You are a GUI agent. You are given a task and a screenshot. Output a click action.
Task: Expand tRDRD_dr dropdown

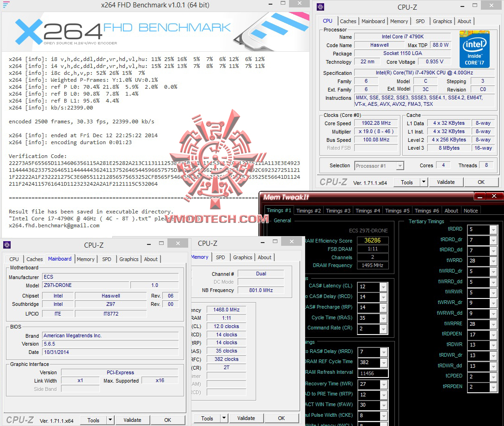(493, 240)
